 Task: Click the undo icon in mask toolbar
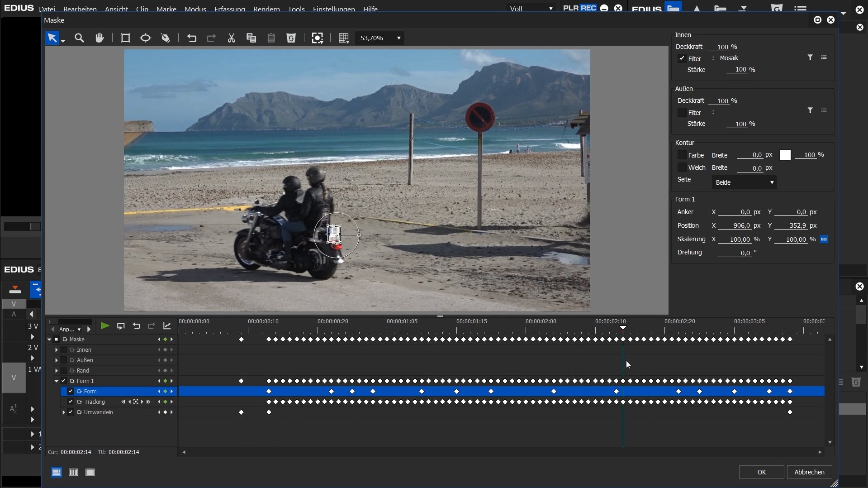192,38
